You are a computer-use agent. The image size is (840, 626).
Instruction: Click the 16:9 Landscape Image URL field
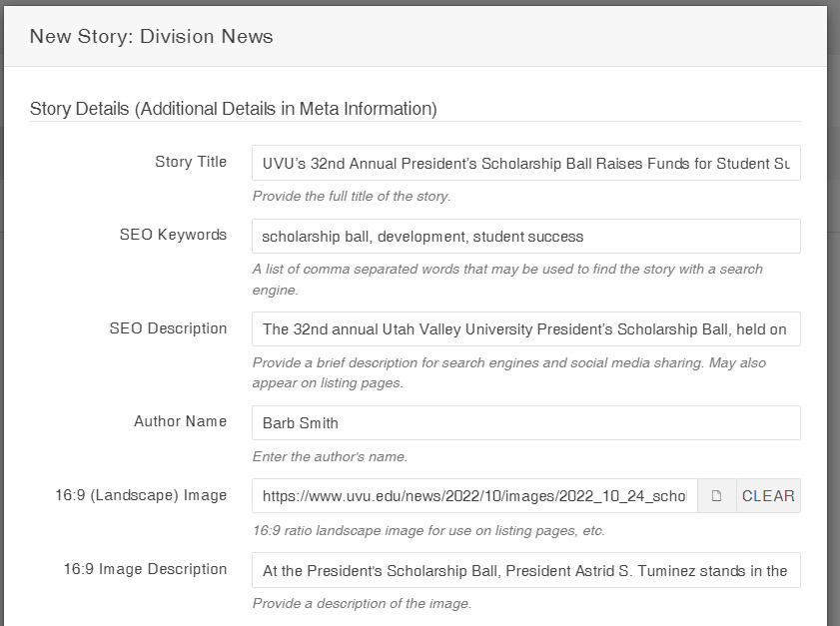[x=474, y=496]
